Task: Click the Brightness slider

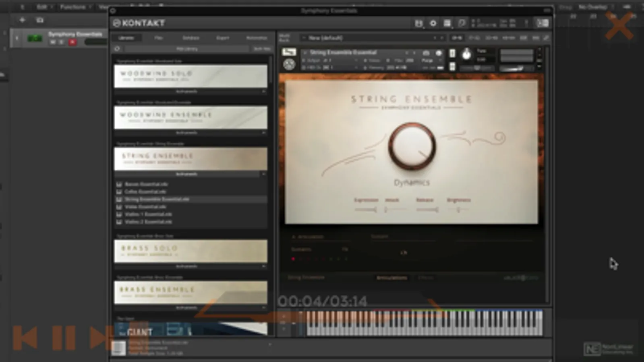Action: (x=459, y=210)
